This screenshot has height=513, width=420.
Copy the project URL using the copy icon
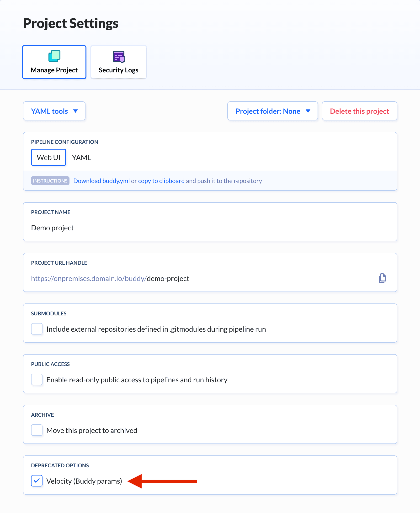tap(383, 278)
